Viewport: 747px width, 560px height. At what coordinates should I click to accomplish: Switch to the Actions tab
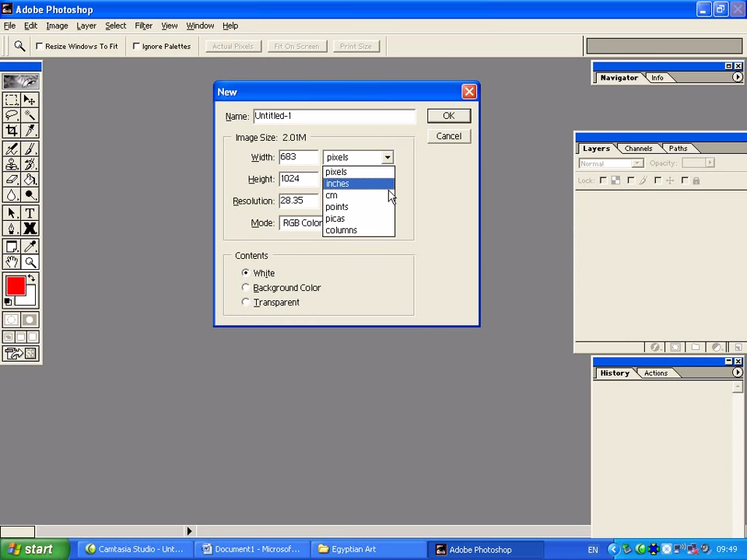[x=656, y=373]
